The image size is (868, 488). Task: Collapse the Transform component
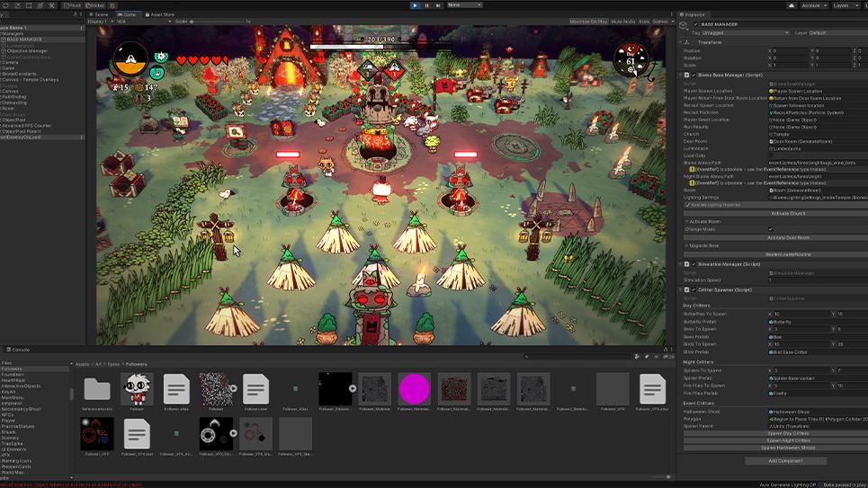point(680,42)
